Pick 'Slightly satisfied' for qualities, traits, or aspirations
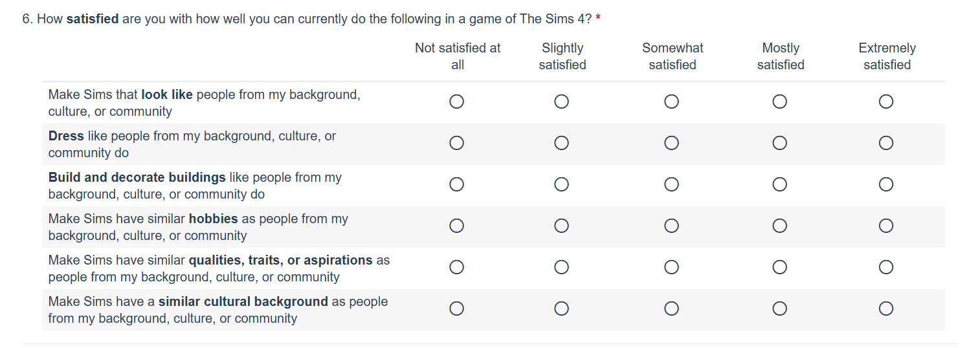 [x=561, y=267]
